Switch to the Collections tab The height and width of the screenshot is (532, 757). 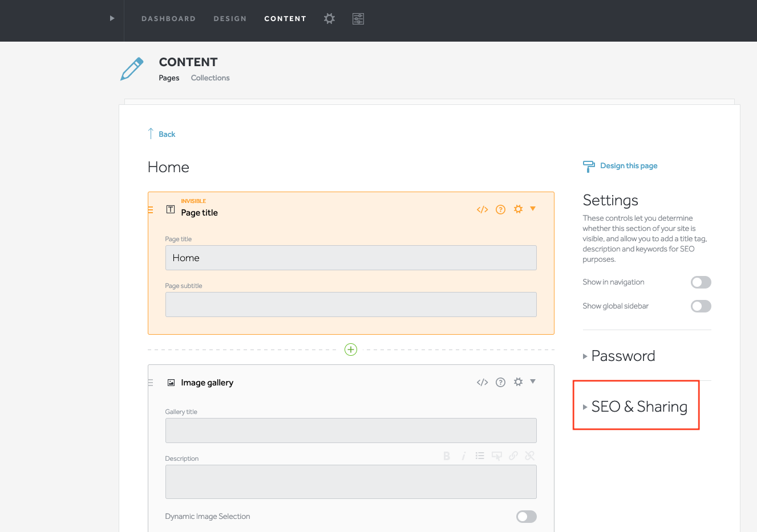click(210, 78)
